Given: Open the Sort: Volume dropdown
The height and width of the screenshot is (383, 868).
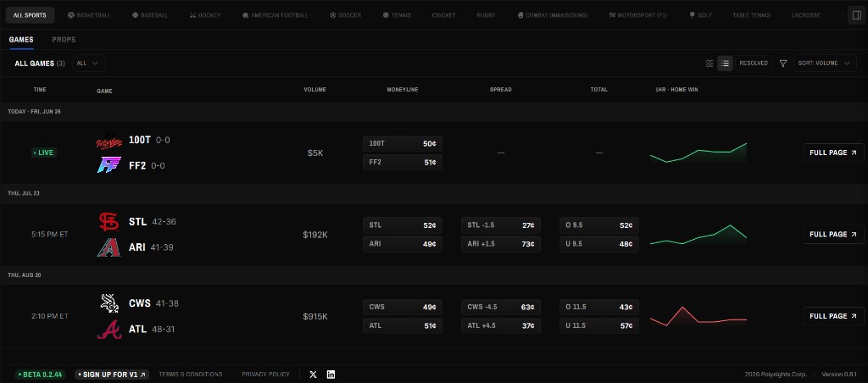Looking at the screenshot, I should pos(824,64).
